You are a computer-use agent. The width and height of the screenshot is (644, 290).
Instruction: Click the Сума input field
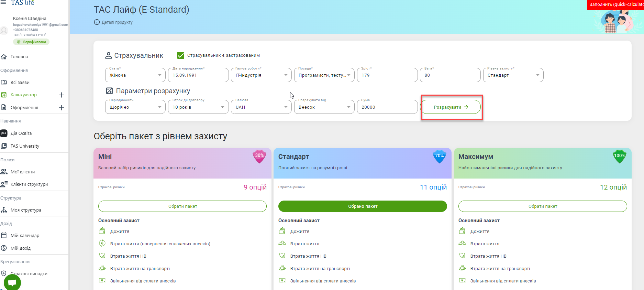click(387, 107)
